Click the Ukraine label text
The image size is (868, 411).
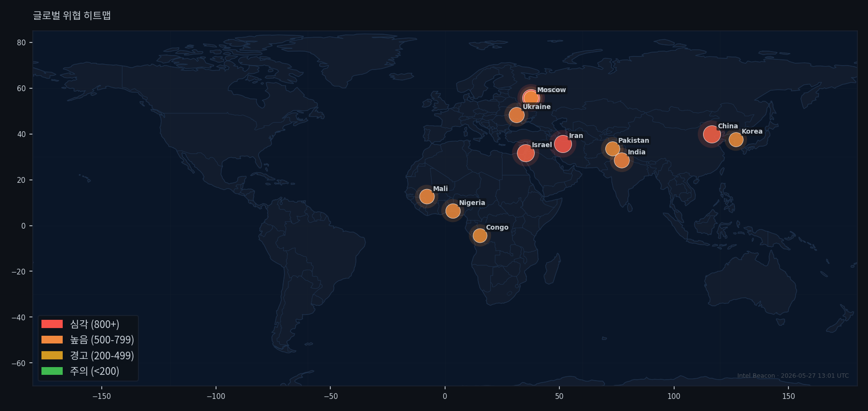pos(537,107)
